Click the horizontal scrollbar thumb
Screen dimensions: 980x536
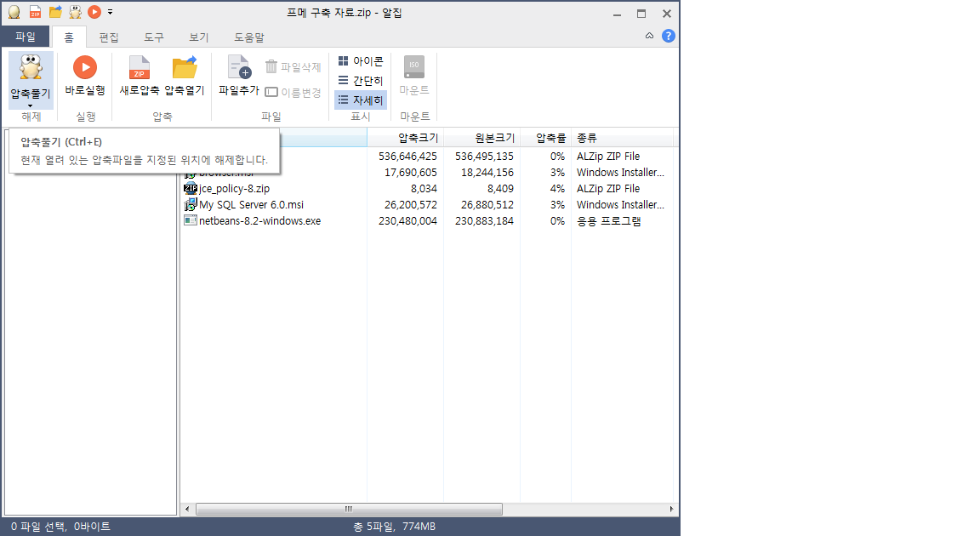point(349,509)
